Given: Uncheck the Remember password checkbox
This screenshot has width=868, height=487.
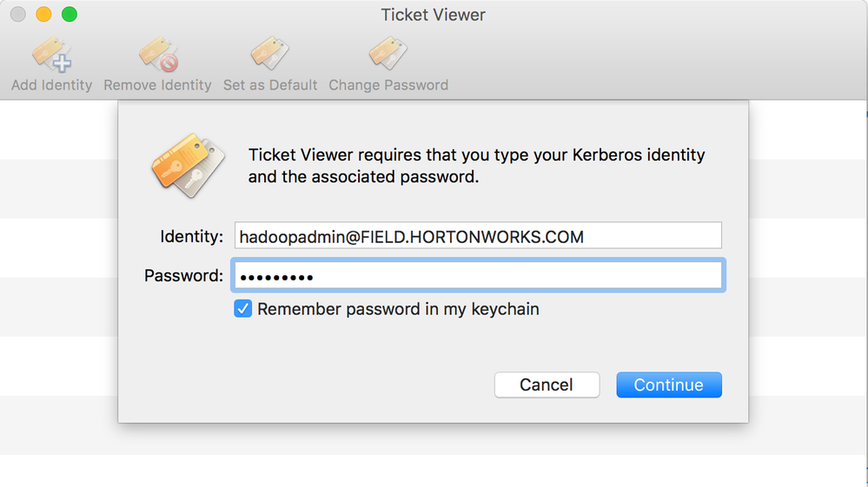Looking at the screenshot, I should pos(243,309).
